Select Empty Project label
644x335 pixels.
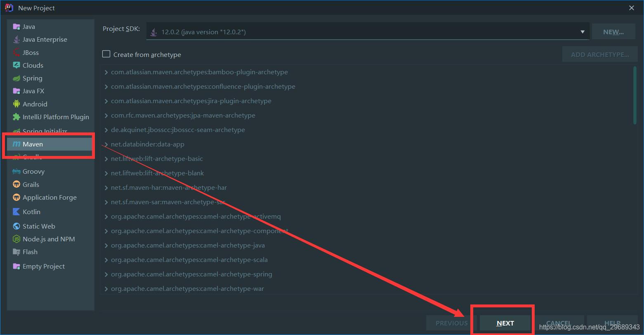pos(43,266)
